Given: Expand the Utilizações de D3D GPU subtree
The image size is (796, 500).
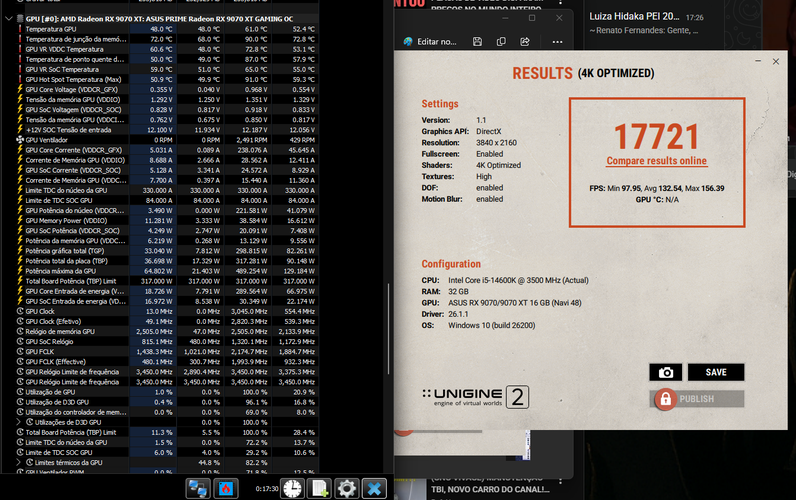Looking at the screenshot, I should 19,422.
